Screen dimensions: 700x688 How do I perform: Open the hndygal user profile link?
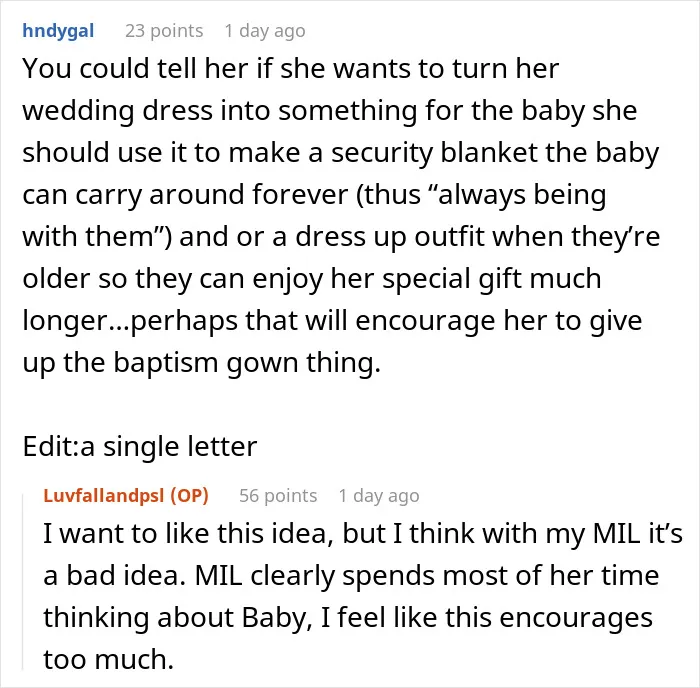pyautogui.click(x=58, y=31)
